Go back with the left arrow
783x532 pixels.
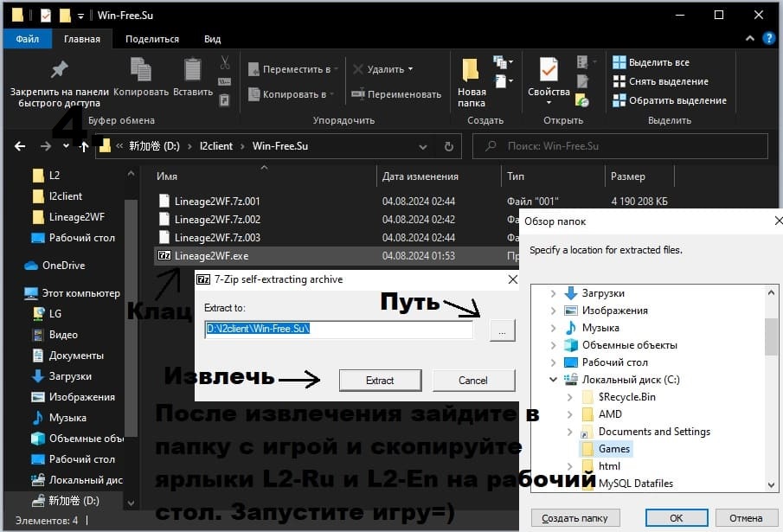tap(20, 146)
